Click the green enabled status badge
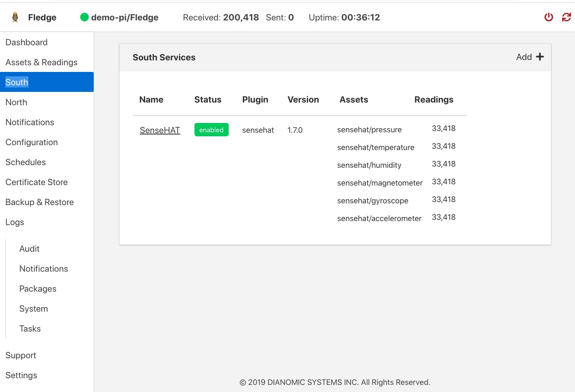 [x=211, y=130]
